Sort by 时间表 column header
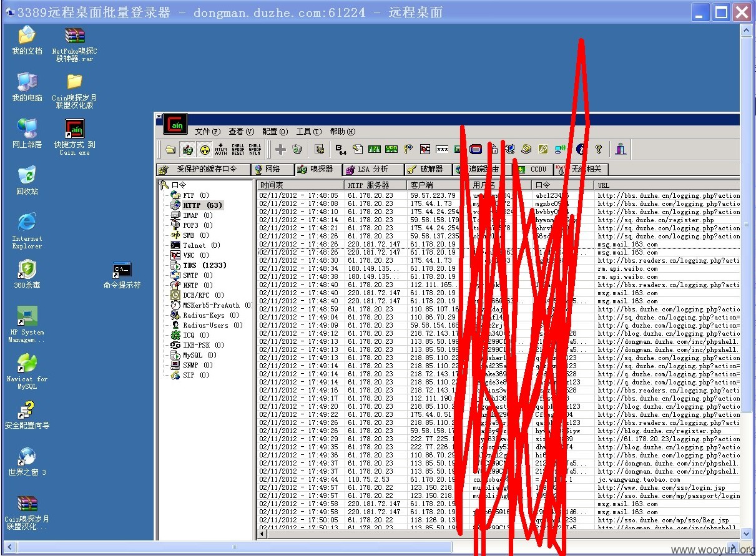This screenshot has height=556, width=756. click(x=300, y=185)
